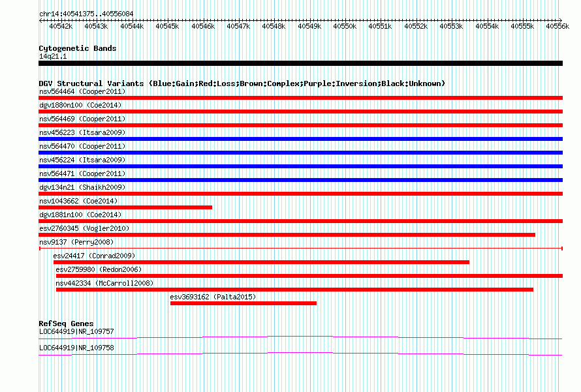Open gene LOC644919|NR_109757 label
Viewport: 581px width, 392px height.
point(76,331)
